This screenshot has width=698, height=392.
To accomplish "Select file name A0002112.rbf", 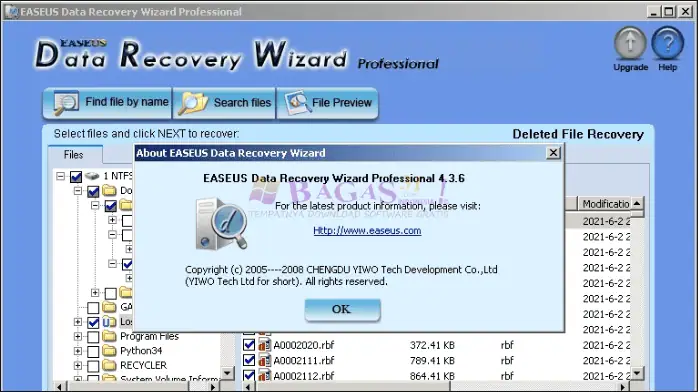I will coord(304,376).
